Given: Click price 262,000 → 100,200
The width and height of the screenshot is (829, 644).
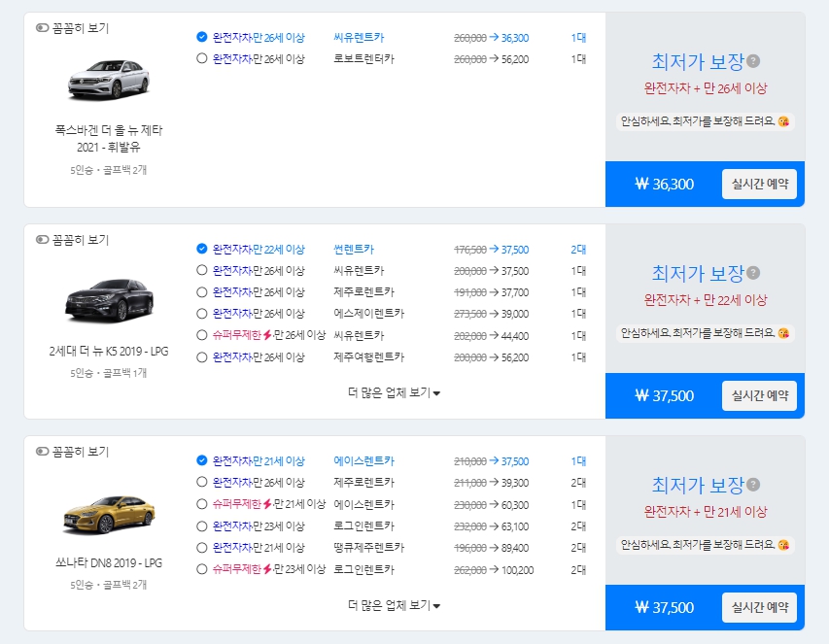Looking at the screenshot, I should (x=494, y=569).
